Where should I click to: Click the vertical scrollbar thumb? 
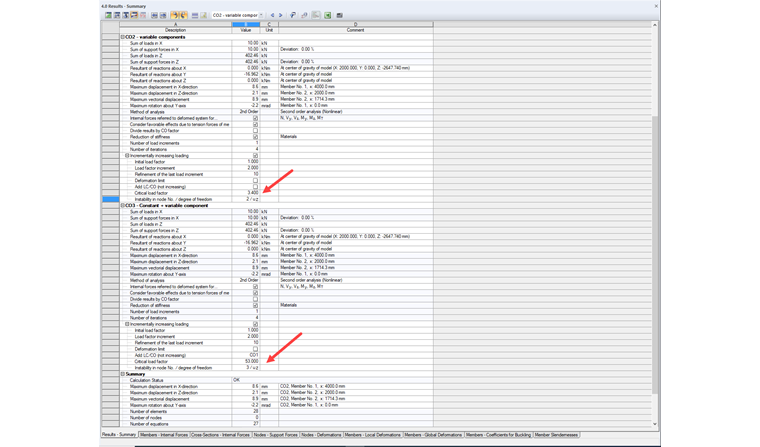[x=655, y=255]
